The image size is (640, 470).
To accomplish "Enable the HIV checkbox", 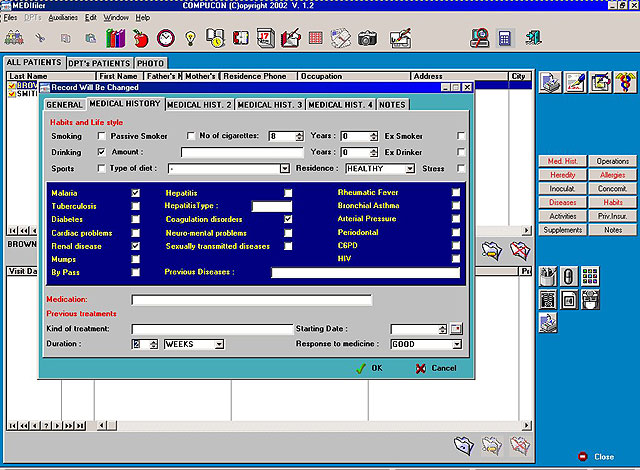I will pos(456,258).
